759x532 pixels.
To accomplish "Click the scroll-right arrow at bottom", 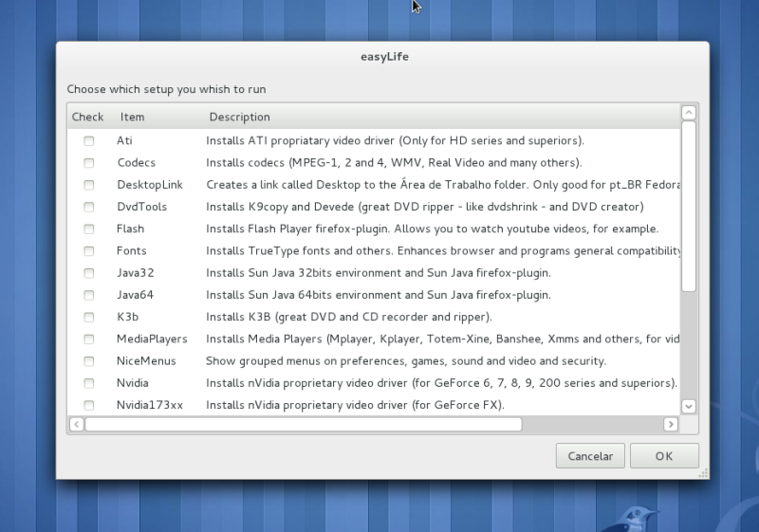I will pos(671,424).
